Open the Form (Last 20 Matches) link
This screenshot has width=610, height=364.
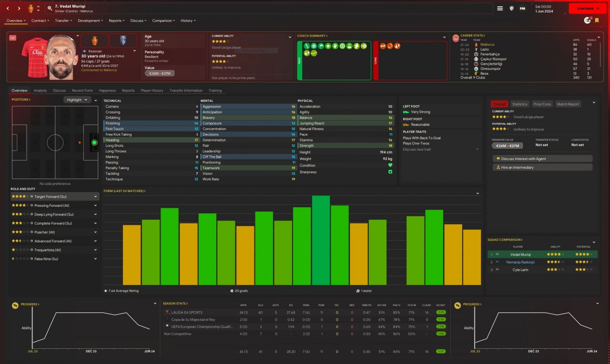[x=125, y=191]
